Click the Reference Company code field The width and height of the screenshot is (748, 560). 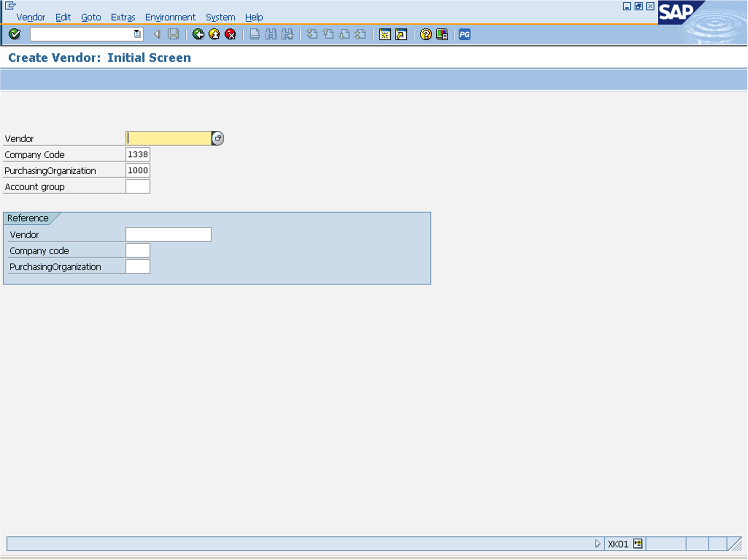click(x=138, y=250)
